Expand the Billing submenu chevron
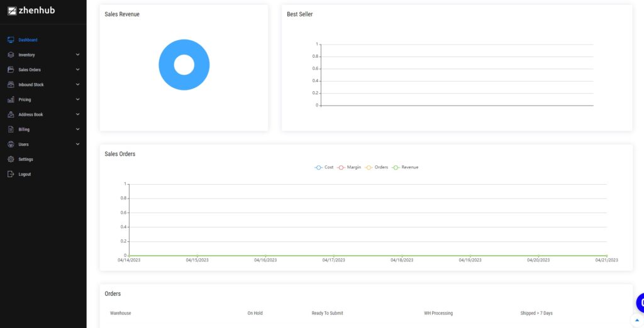This screenshot has height=328, width=644. (x=77, y=129)
